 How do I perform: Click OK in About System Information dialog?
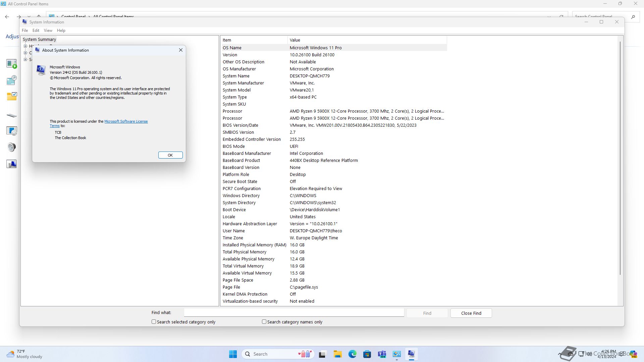170,155
